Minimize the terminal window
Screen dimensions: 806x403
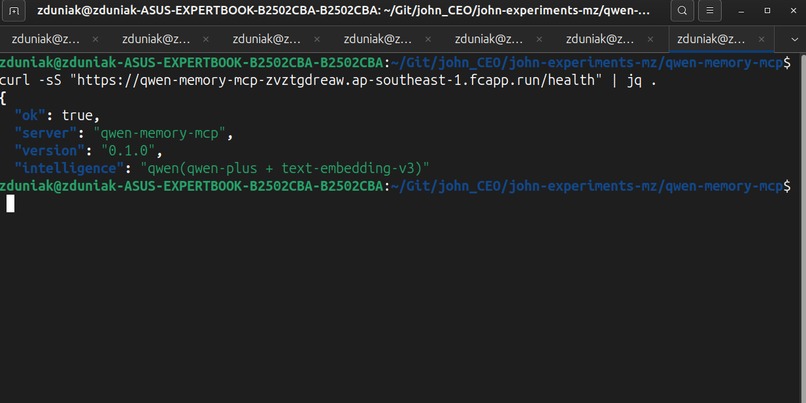pos(743,11)
